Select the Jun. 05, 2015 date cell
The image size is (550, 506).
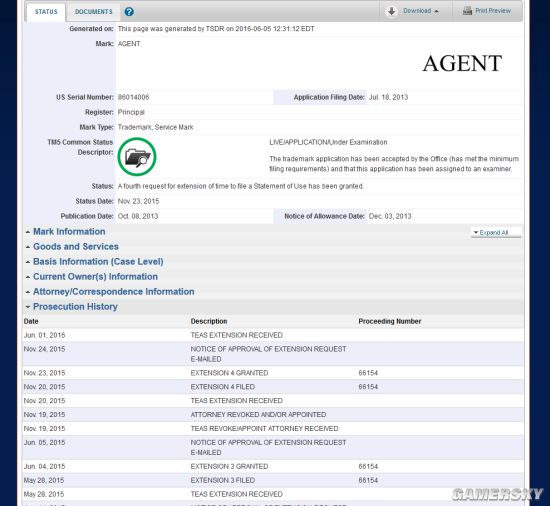(45, 443)
